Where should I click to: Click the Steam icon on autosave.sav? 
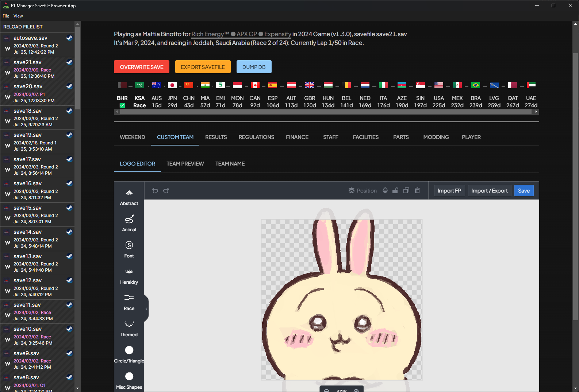[x=69, y=38]
